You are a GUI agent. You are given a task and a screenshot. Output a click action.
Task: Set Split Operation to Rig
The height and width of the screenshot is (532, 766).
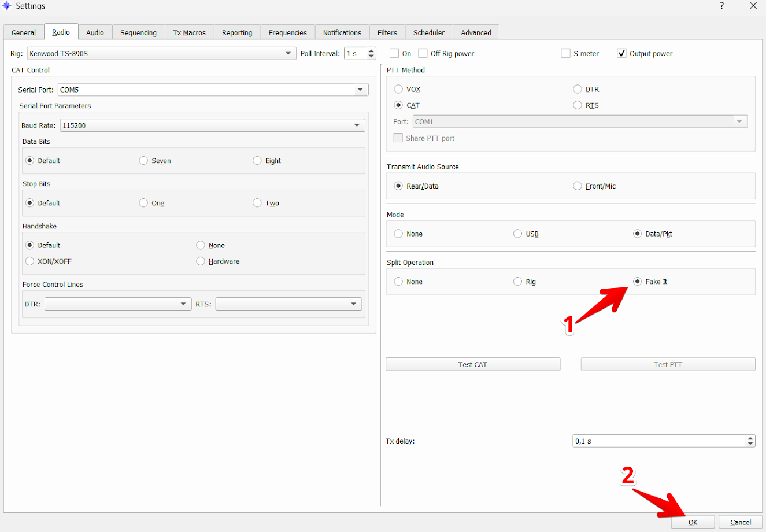[x=517, y=282]
